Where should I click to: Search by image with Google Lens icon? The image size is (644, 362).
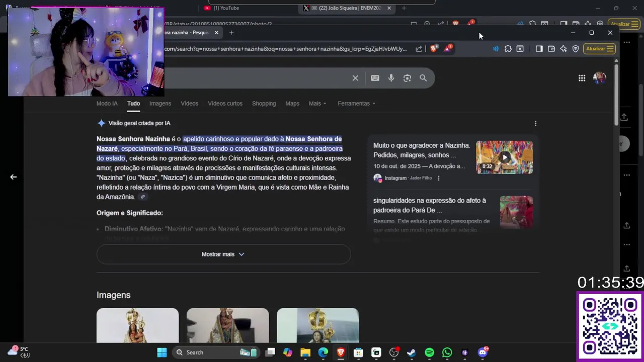407,78
